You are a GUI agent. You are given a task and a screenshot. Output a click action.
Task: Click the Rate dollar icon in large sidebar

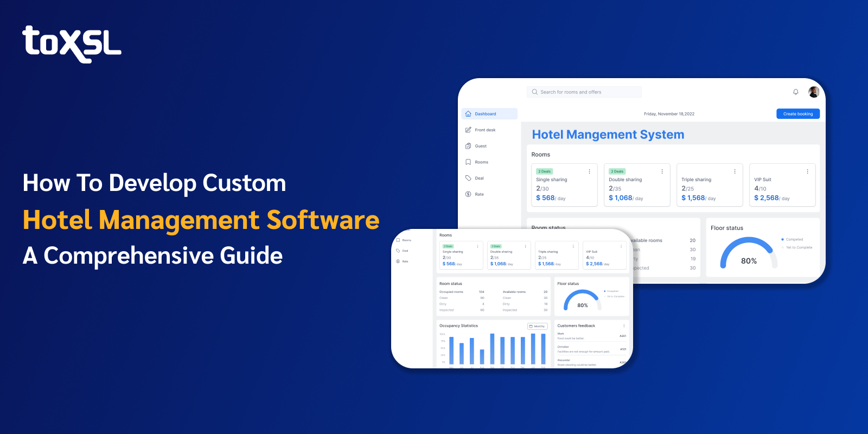(x=468, y=194)
